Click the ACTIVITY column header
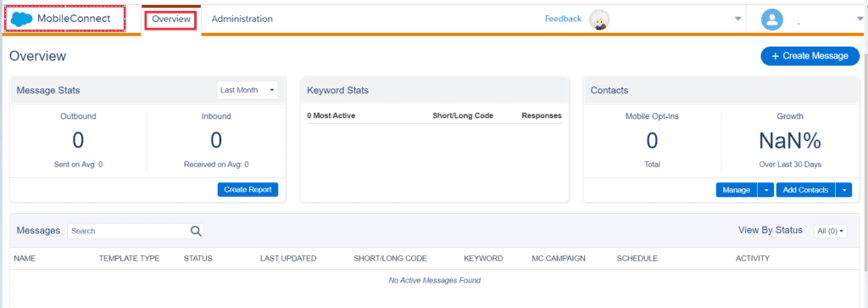 point(753,259)
